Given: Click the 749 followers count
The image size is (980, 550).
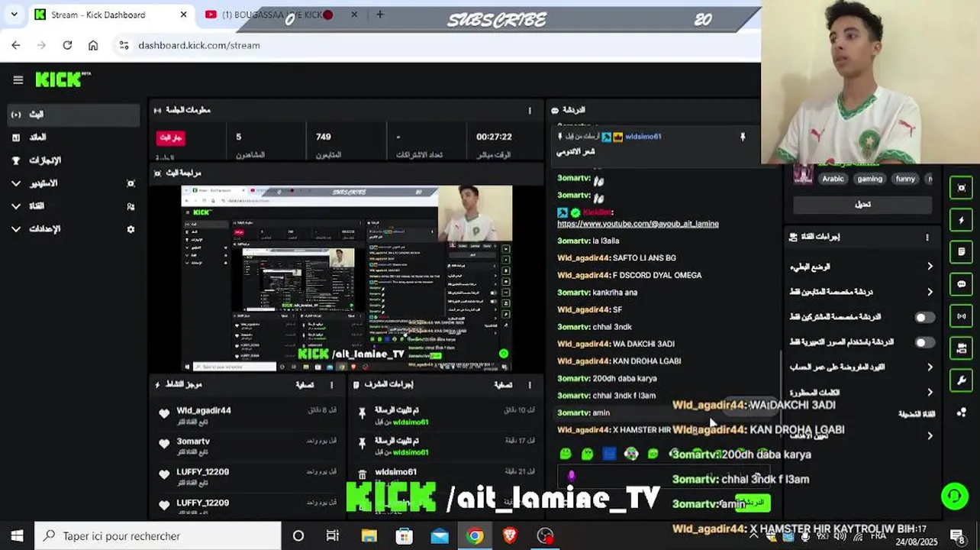Looking at the screenshot, I should [324, 137].
